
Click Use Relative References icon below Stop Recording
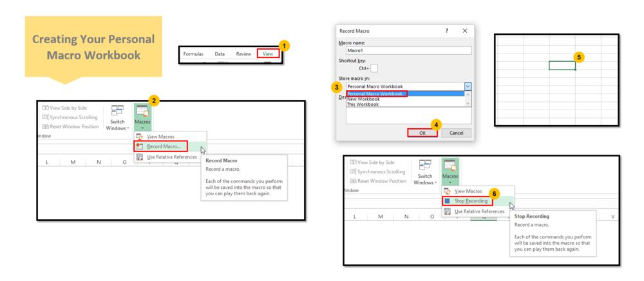coord(447,211)
